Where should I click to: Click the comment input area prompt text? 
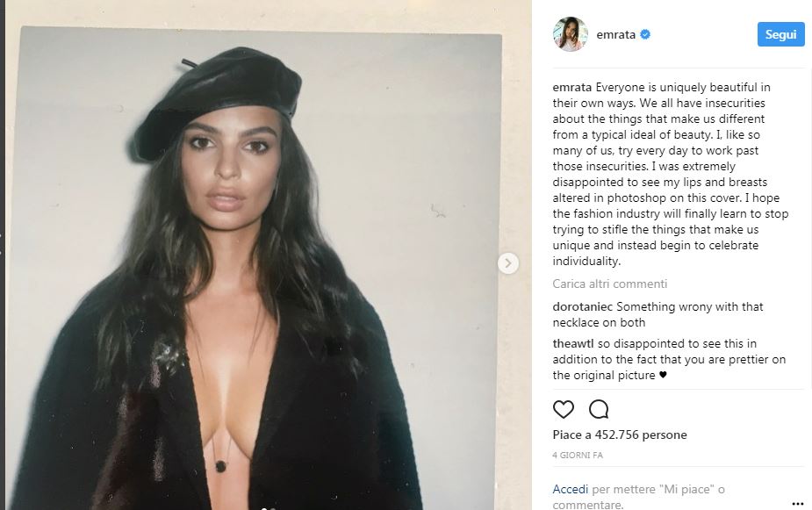click(x=638, y=497)
